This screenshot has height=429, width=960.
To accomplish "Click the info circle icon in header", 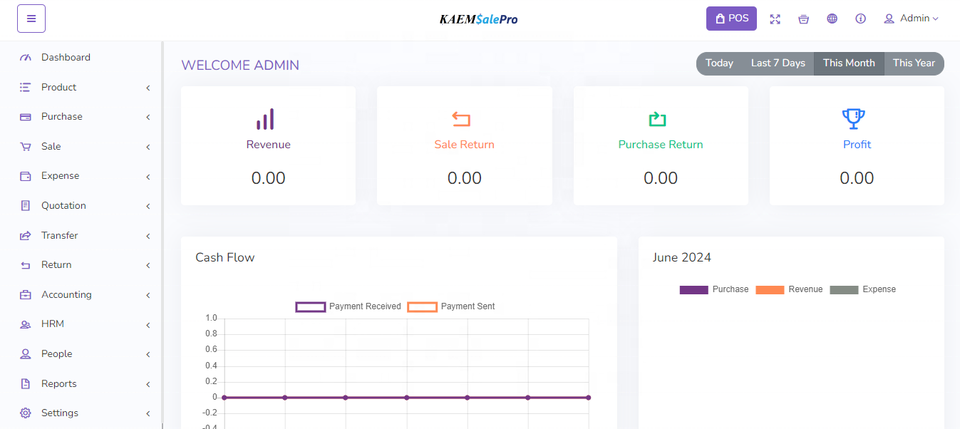I will tap(860, 19).
